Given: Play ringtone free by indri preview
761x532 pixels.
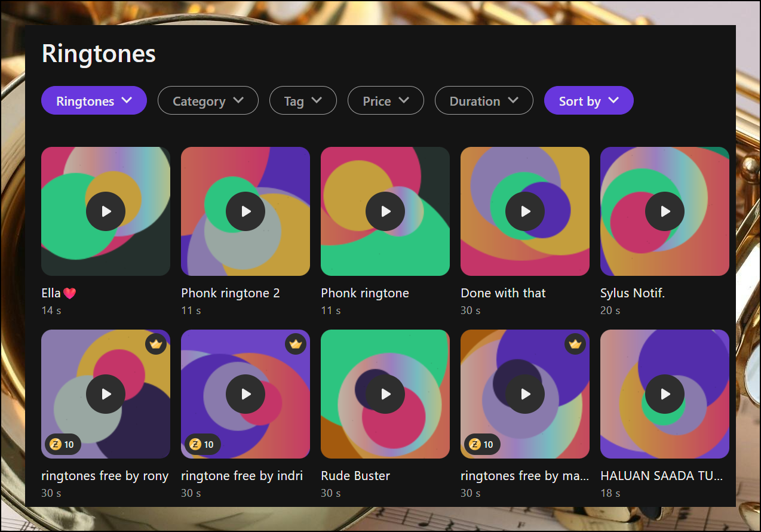Looking at the screenshot, I should point(246,394).
